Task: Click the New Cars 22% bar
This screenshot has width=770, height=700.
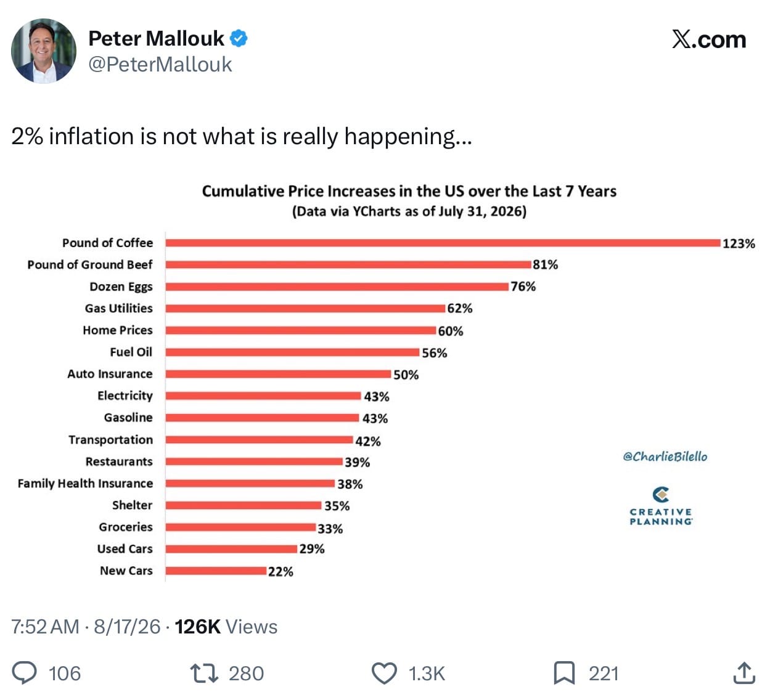Action: 216,571
